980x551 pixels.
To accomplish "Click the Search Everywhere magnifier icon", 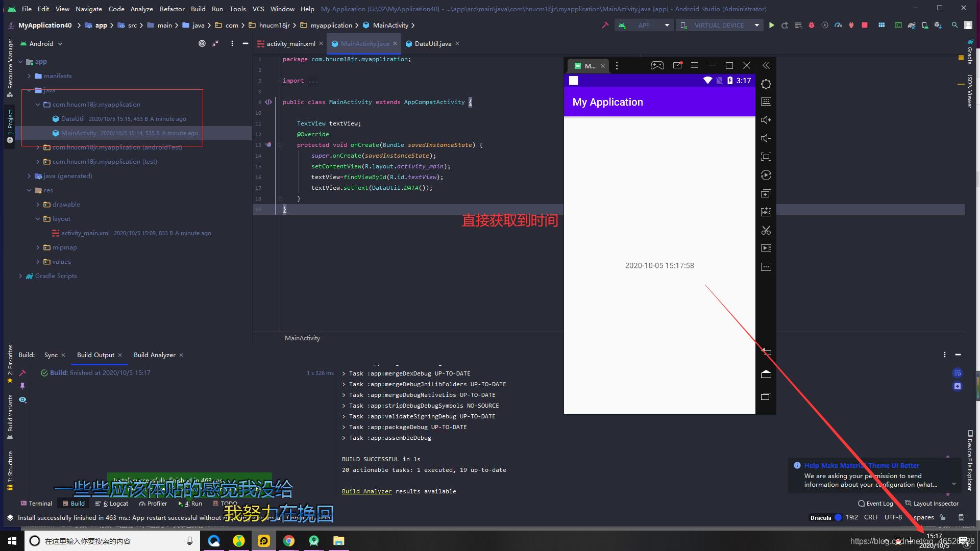I will point(954,25).
